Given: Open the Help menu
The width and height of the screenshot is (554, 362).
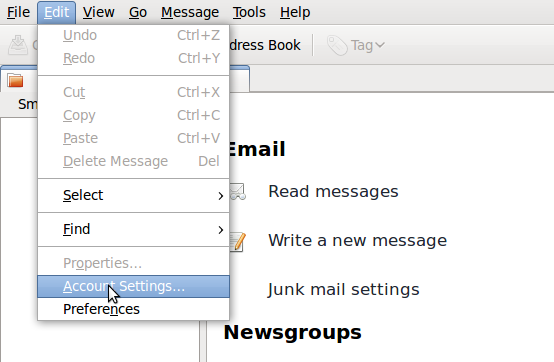Looking at the screenshot, I should click(x=295, y=12).
